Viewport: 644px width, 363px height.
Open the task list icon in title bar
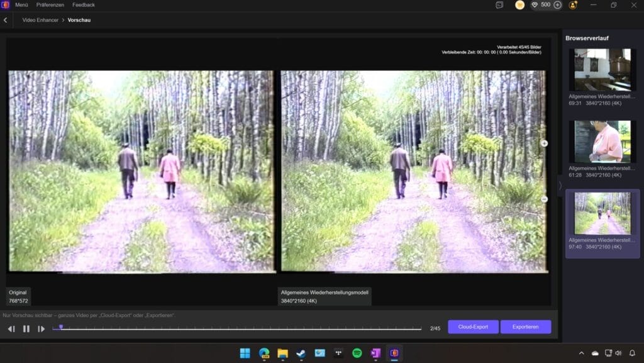tap(499, 5)
